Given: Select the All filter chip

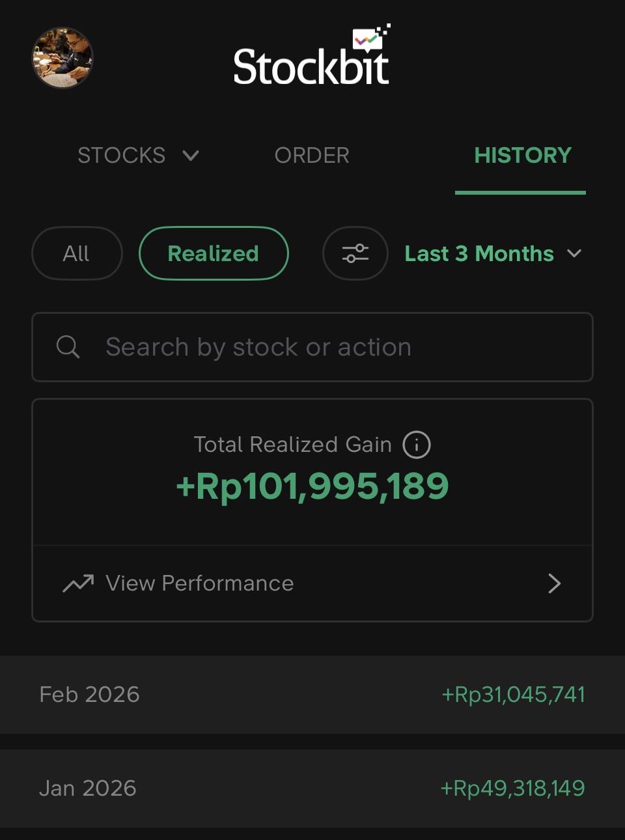Looking at the screenshot, I should tap(77, 253).
